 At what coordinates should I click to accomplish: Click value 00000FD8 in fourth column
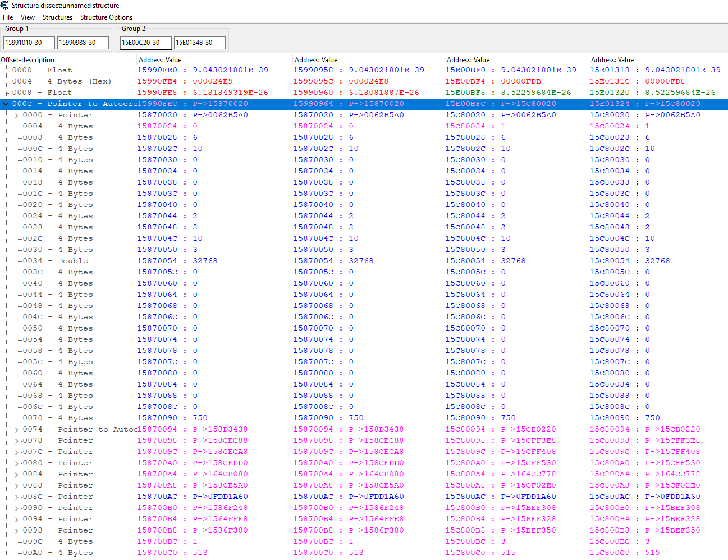[665, 81]
